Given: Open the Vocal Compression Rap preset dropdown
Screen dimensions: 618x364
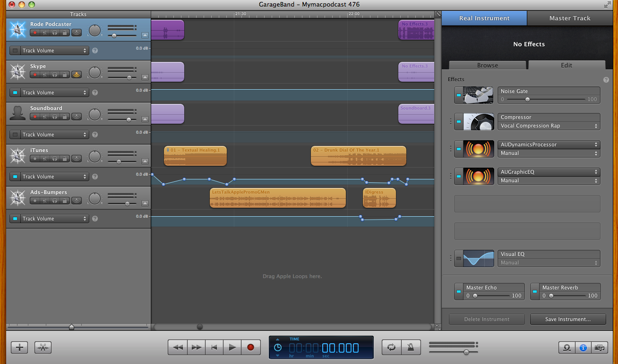Looking at the screenshot, I should pyautogui.click(x=549, y=126).
